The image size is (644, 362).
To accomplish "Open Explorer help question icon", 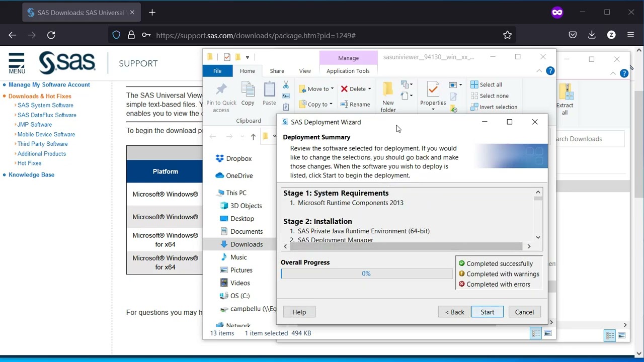I will click(550, 71).
